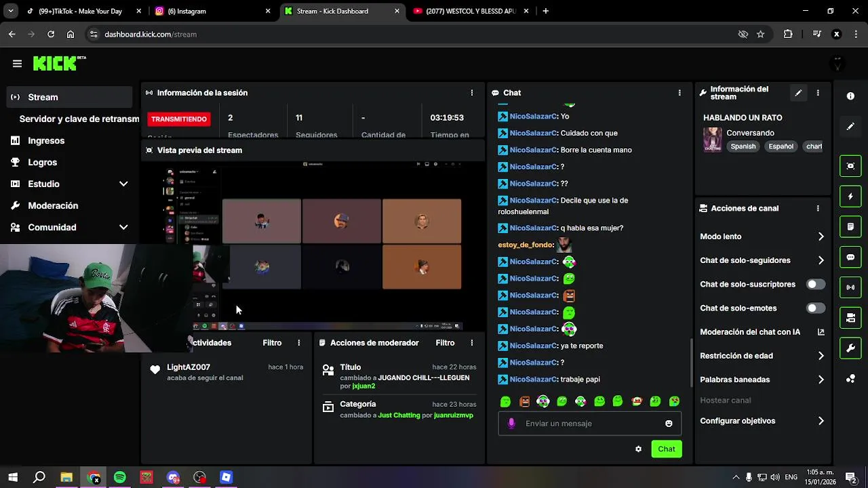868x488 pixels.
Task: Show hidden system tray icons chevron
Action: (x=736, y=478)
